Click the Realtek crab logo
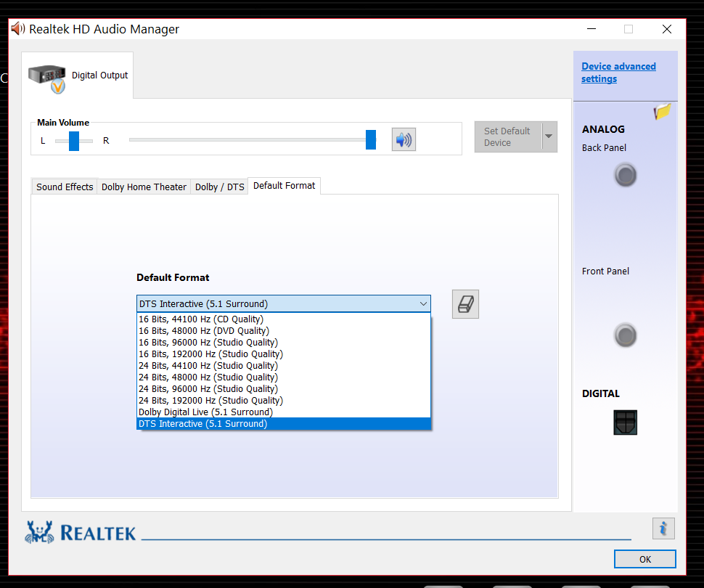Viewport: 704px width, 588px height. (39, 532)
